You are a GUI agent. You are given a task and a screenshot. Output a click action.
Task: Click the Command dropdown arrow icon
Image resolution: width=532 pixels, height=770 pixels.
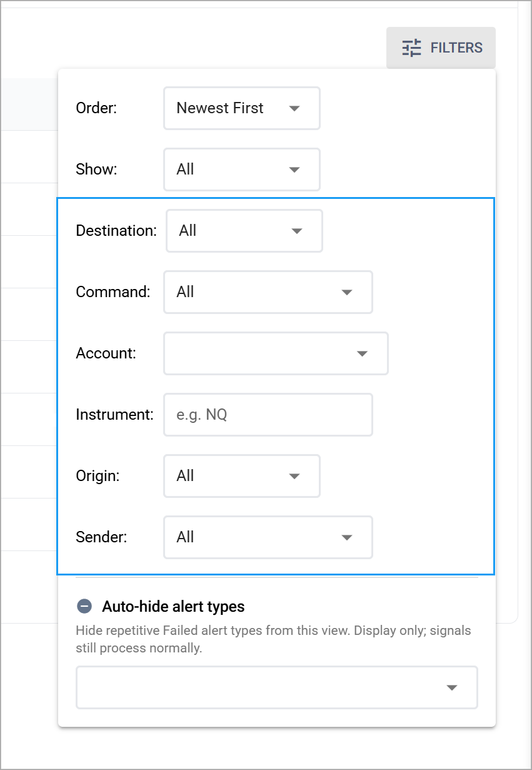(347, 292)
